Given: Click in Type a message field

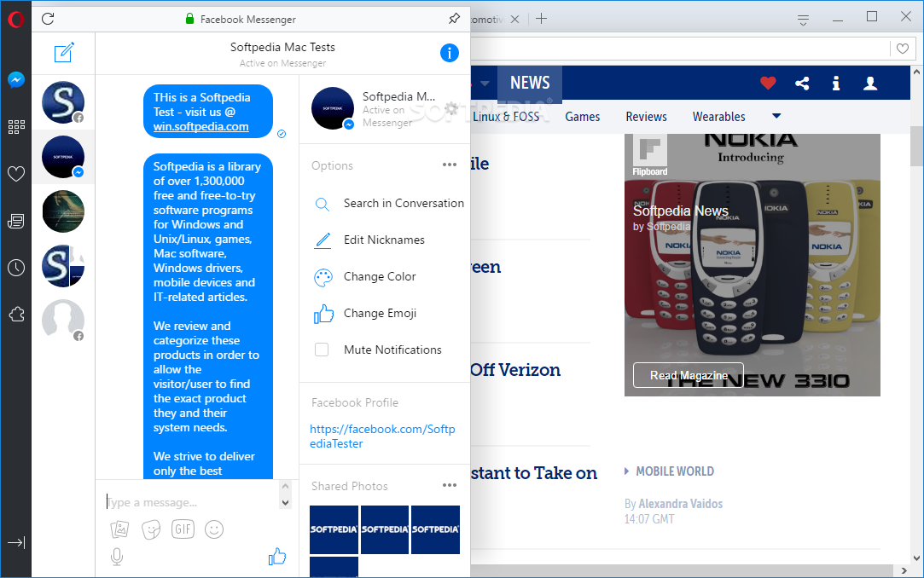Looking at the screenshot, I should pos(191,502).
